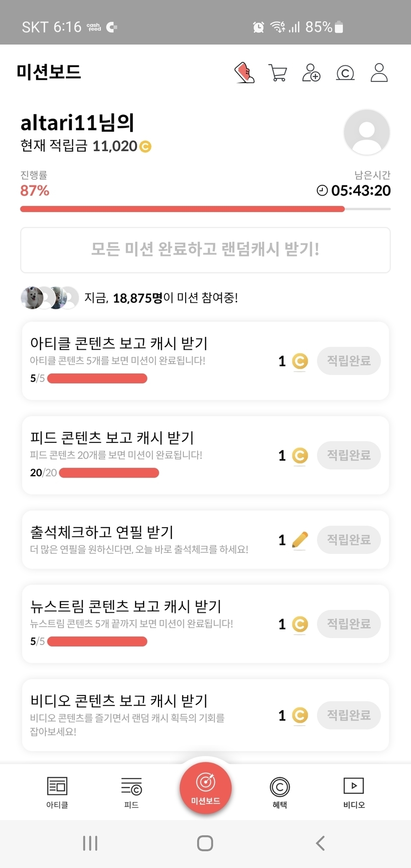The height and width of the screenshot is (868, 411).
Task: Click the 87% mission progress bar
Action: click(x=205, y=209)
